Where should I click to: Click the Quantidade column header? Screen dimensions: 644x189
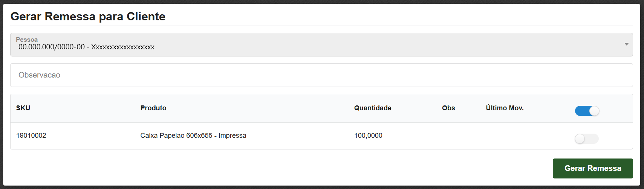click(x=372, y=108)
